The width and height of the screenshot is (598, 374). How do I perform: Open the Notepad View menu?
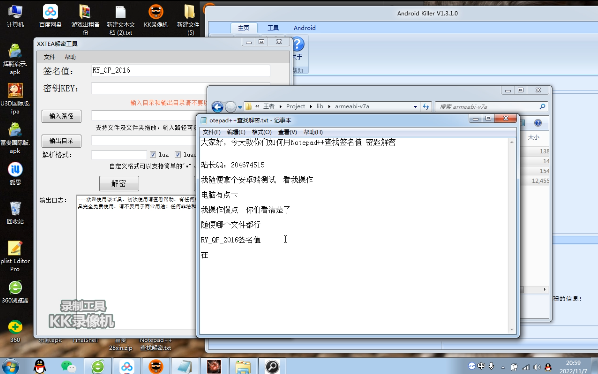[287, 132]
